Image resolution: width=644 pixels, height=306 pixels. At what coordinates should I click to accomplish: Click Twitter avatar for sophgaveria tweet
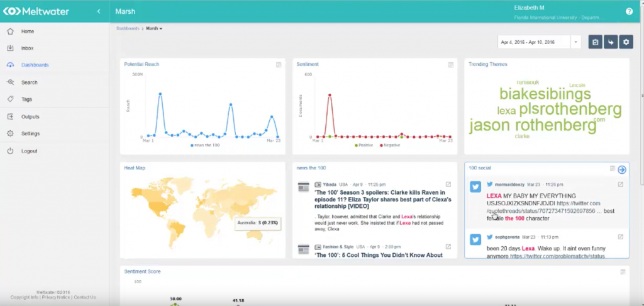pyautogui.click(x=475, y=239)
